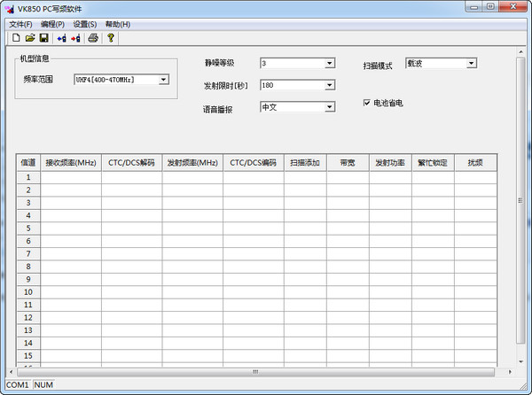This screenshot has width=532, height=395.
Task: Click the vertical scrollbar thumb
Action: click(520, 200)
